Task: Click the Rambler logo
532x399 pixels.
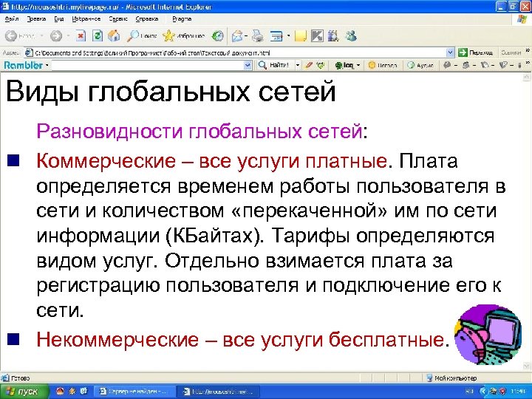Action: click(x=23, y=65)
